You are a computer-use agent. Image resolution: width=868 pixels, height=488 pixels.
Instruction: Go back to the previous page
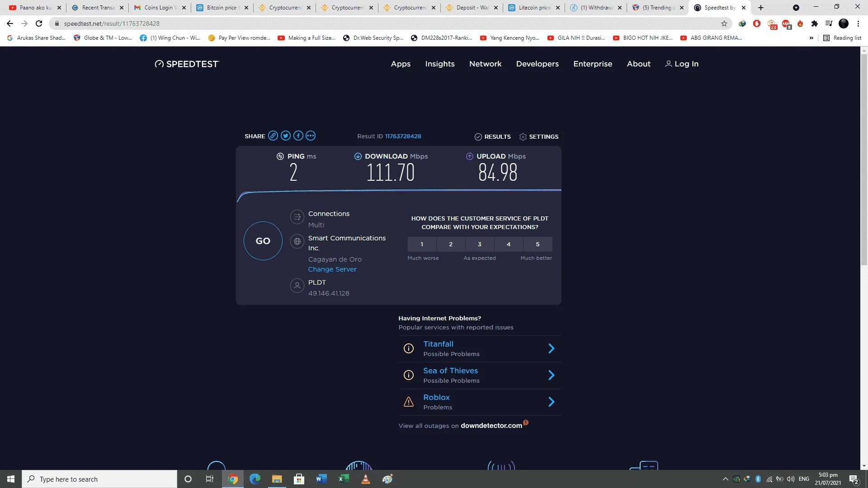point(10,23)
